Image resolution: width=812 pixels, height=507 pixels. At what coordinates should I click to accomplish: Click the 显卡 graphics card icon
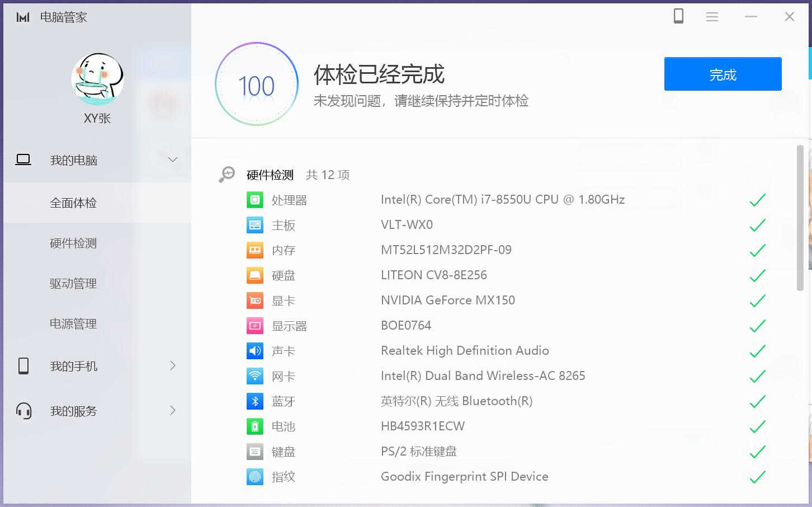click(254, 300)
